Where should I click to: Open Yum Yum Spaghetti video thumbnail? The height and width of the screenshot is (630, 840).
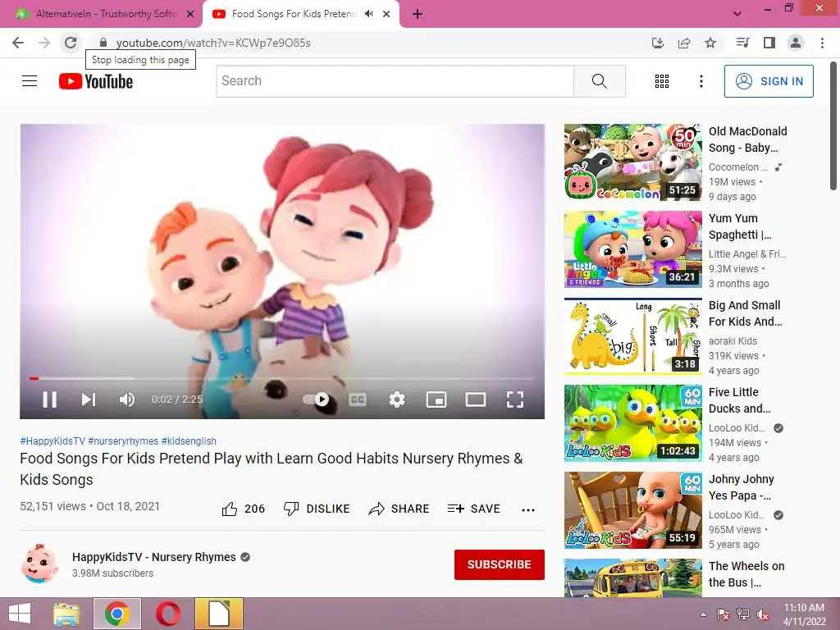[632, 249]
